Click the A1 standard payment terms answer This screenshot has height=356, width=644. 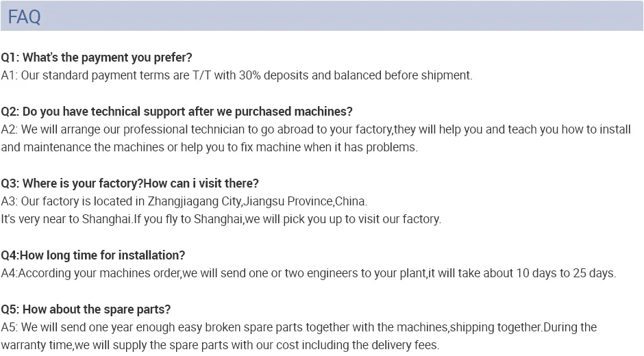point(236,75)
